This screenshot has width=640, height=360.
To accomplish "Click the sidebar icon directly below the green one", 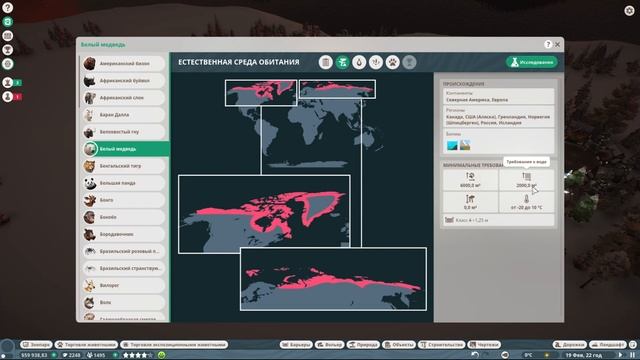I will pos(7,36).
